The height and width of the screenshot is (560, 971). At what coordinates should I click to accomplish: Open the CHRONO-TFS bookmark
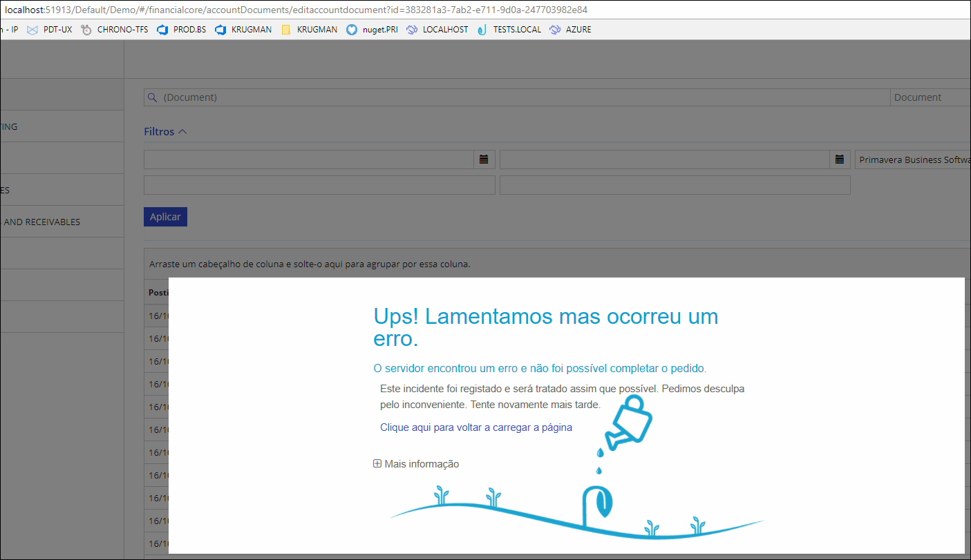click(x=115, y=30)
